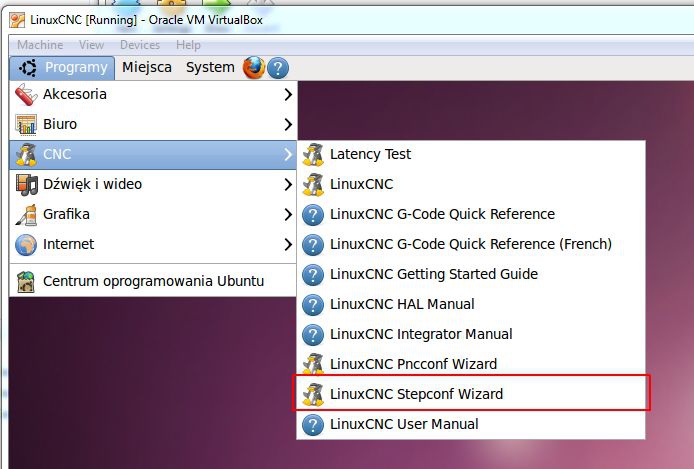The width and height of the screenshot is (694, 469).
Task: Open Centrum oprogramowania Ubuntu
Action: point(153,281)
